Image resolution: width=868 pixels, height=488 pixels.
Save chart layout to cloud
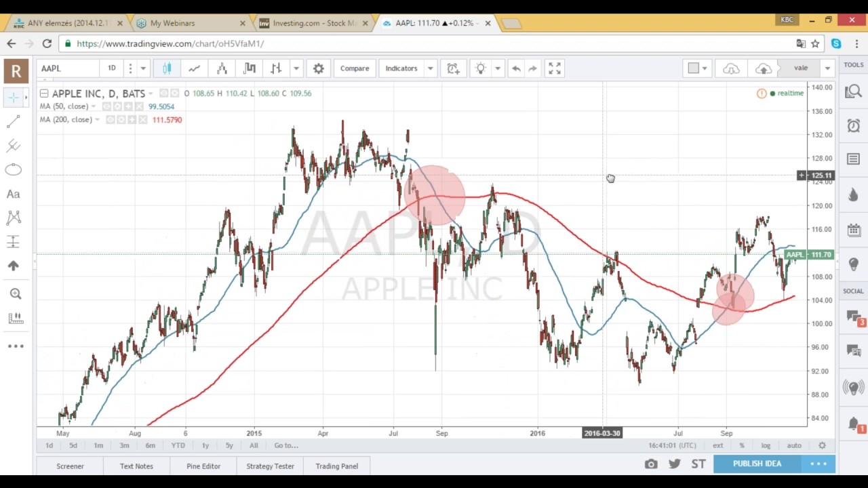(x=764, y=68)
